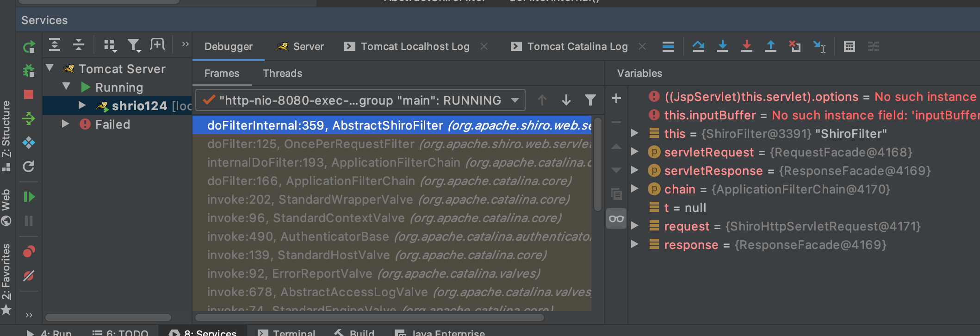Close the Tomcat Catalina Log tab
The height and width of the screenshot is (336, 980).
coord(642,46)
